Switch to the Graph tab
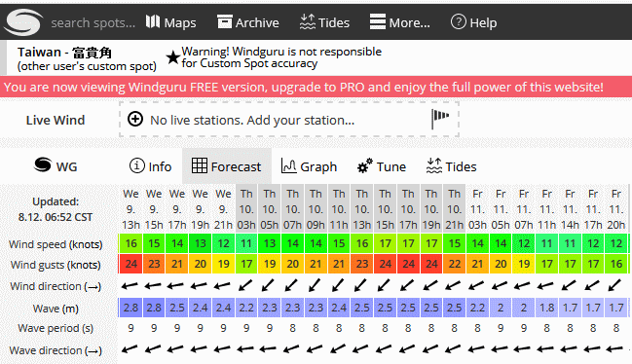Viewport: 632px width, 364px height. 309,166
